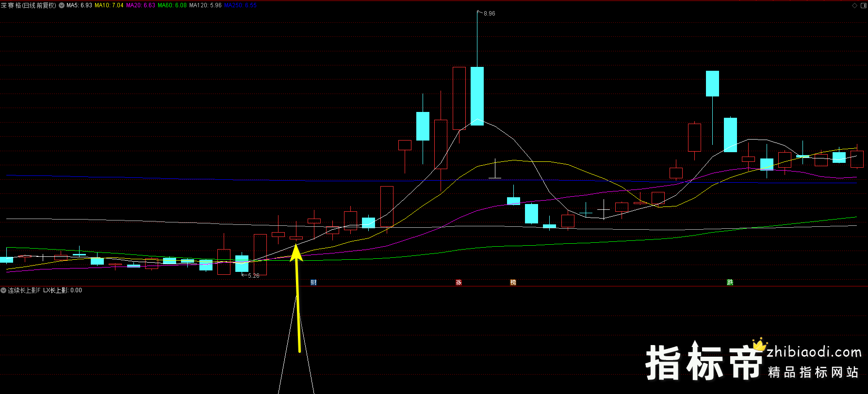Select the MA120: 5.96 label

[205, 5]
